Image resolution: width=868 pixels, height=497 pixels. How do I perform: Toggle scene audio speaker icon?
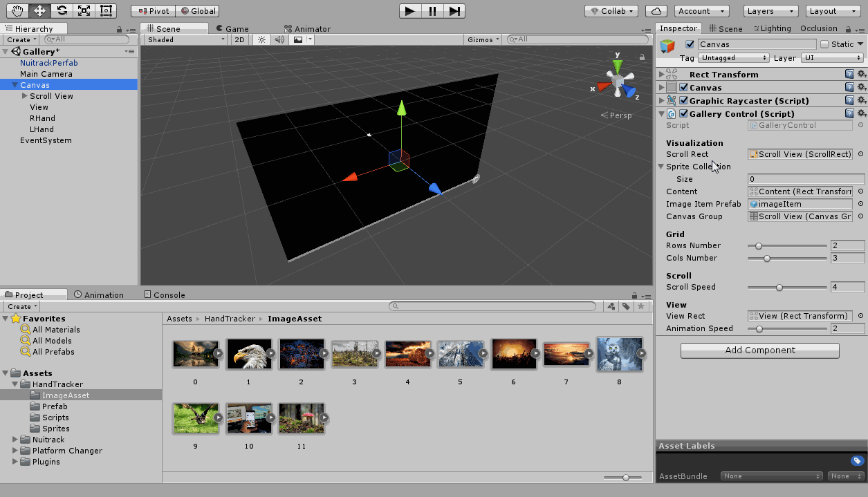[x=279, y=40]
